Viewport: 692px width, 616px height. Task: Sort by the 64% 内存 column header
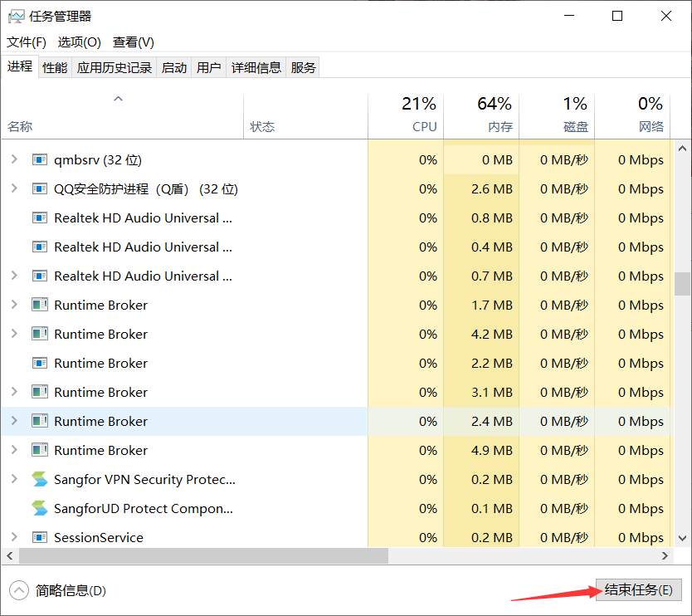481,116
